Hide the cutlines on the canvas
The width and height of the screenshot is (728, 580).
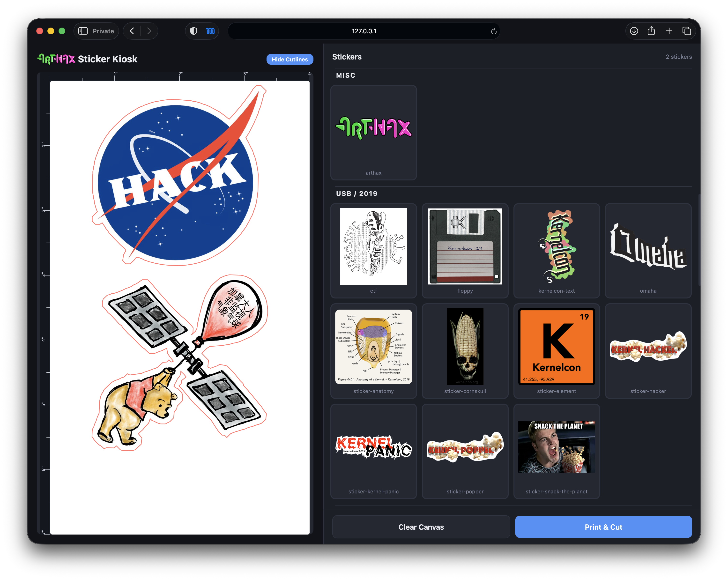pyautogui.click(x=290, y=59)
